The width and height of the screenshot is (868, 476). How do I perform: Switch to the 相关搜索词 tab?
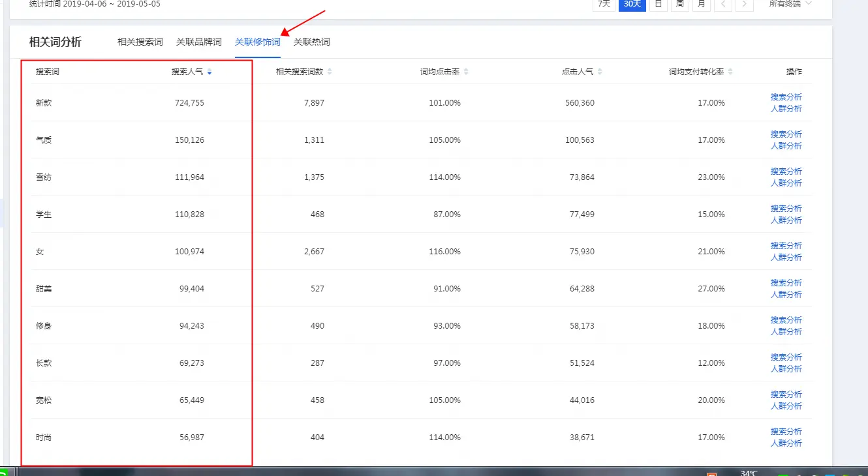140,42
